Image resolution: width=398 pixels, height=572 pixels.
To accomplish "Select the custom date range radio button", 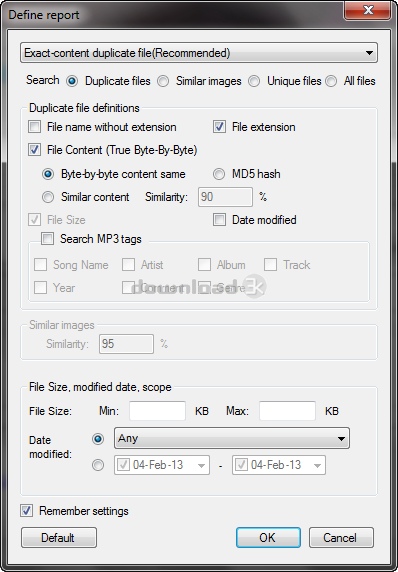I will [x=98, y=465].
